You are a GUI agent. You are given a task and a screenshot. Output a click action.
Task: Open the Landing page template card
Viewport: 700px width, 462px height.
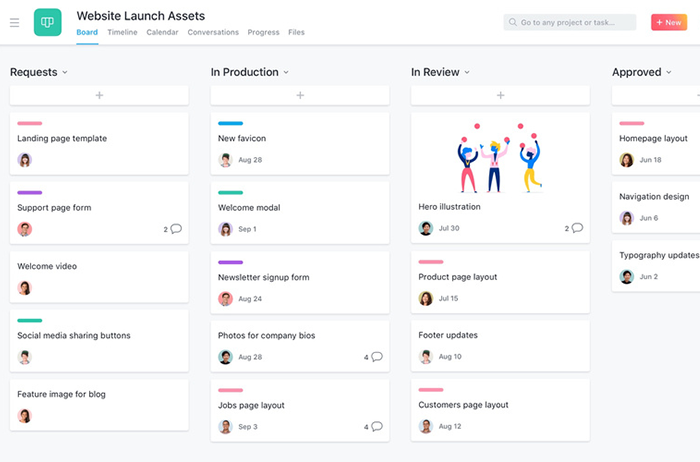coord(99,144)
